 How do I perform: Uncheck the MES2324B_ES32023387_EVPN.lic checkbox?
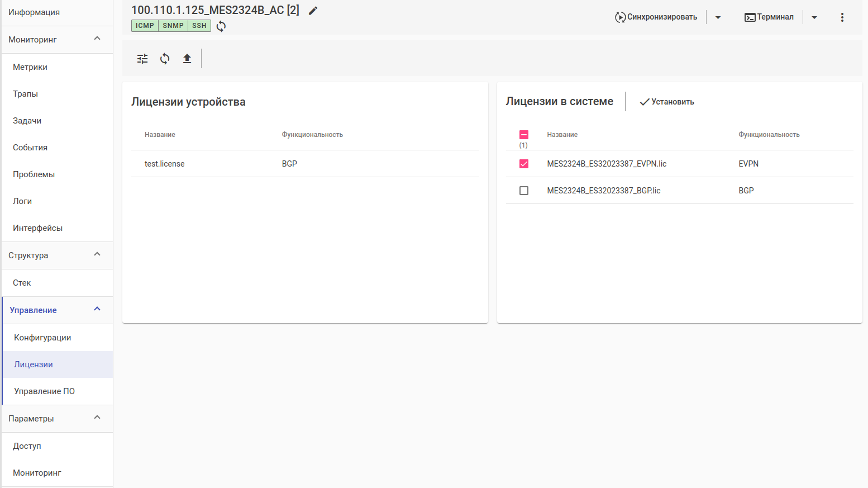pos(524,164)
